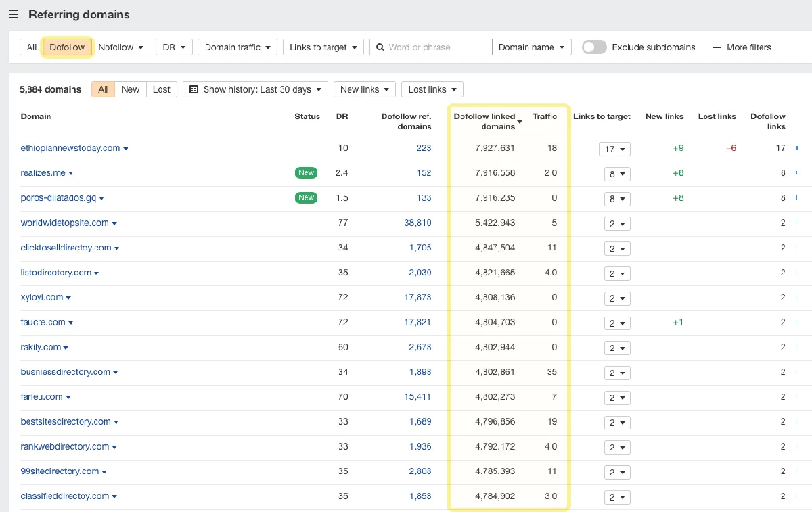812x512 pixels.
Task: Select the All link-type filter
Action: (x=32, y=47)
